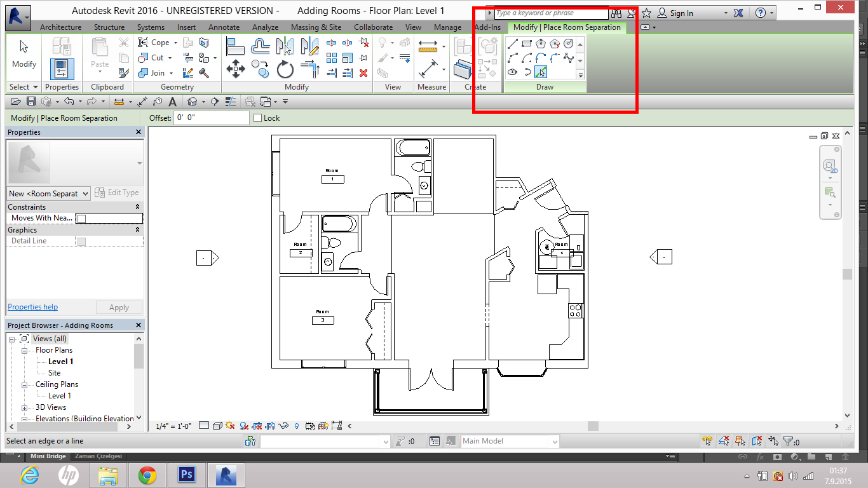
Task: Toggle the Lock checkbox in options bar
Action: (x=257, y=118)
